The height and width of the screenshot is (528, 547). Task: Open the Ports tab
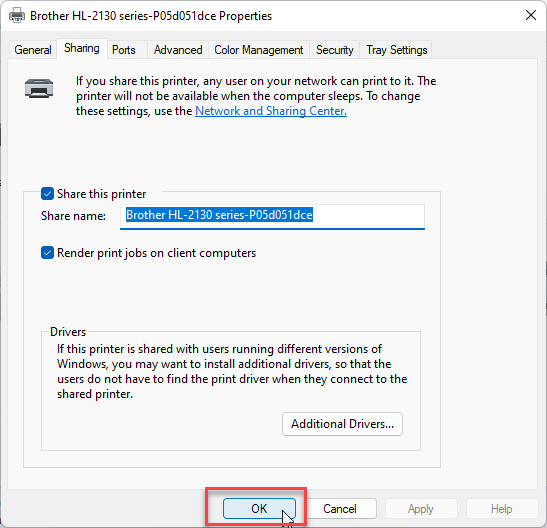pyautogui.click(x=123, y=50)
